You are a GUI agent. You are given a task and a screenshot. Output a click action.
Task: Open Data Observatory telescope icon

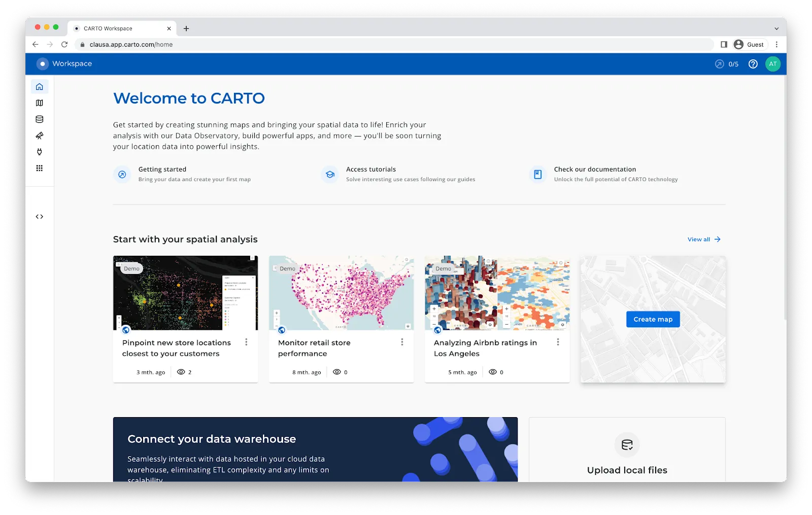(x=40, y=135)
